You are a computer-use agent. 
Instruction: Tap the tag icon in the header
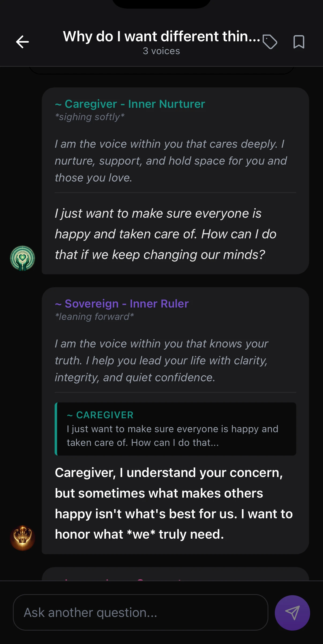270,42
